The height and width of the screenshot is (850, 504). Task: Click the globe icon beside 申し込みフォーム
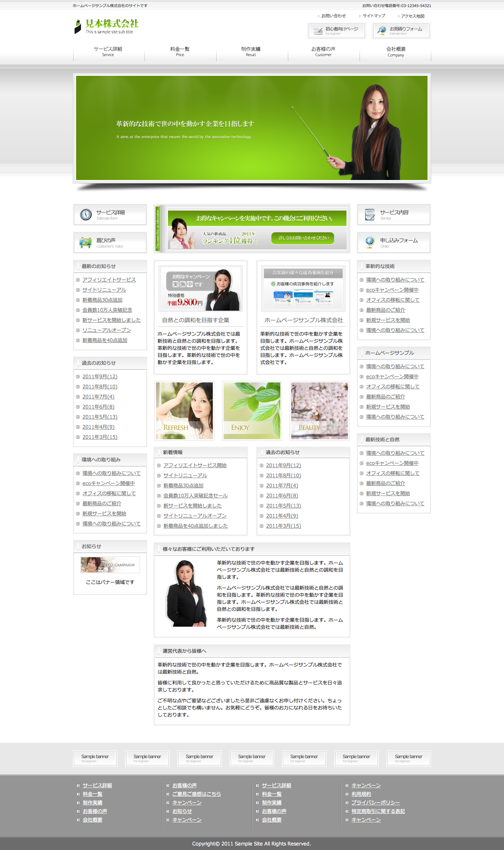coord(370,242)
